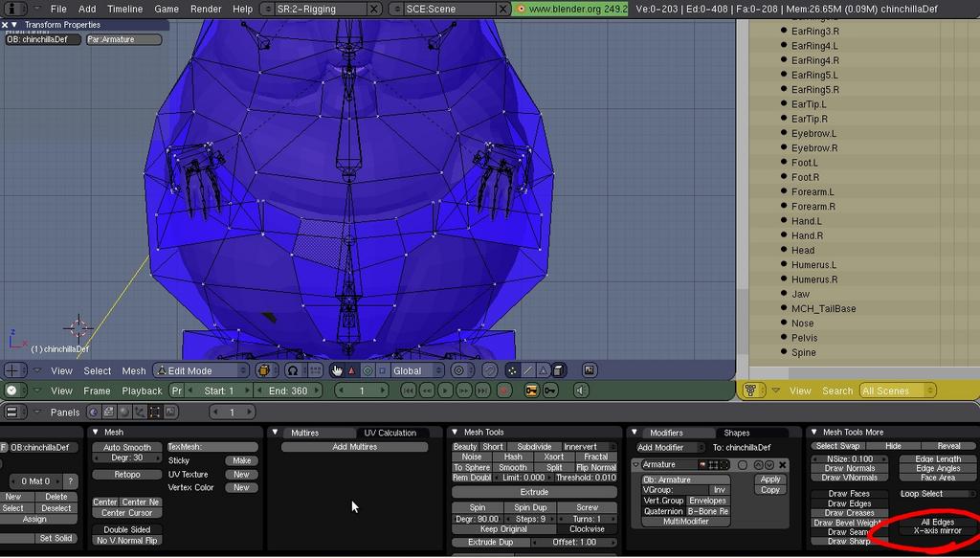This screenshot has width=980, height=558.
Task: Enable X-axis mirror editing
Action: (x=937, y=530)
